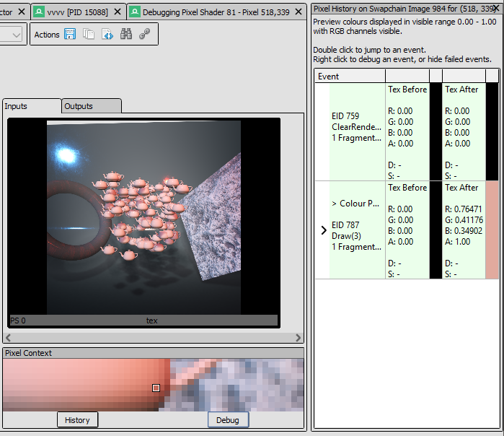Click the salmon Tex After colour swatch

tap(492, 230)
